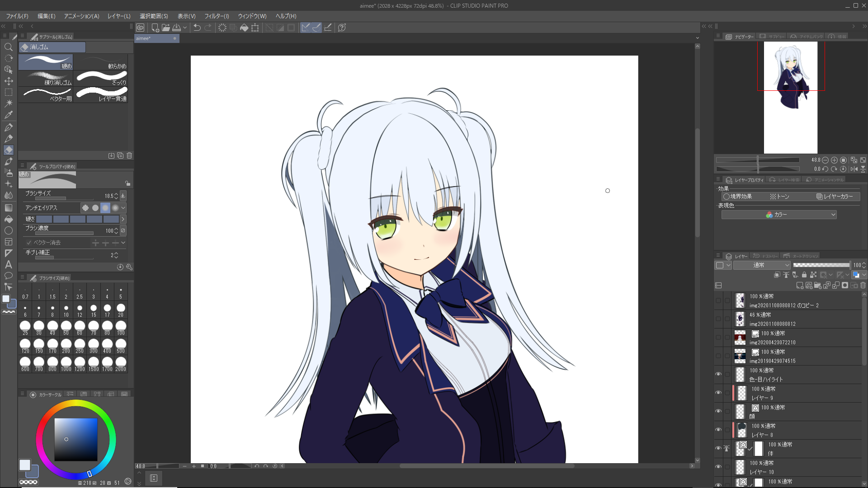Image resolution: width=868 pixels, height=488 pixels.
Task: Select the Eyedropper tool
Action: 8,115
